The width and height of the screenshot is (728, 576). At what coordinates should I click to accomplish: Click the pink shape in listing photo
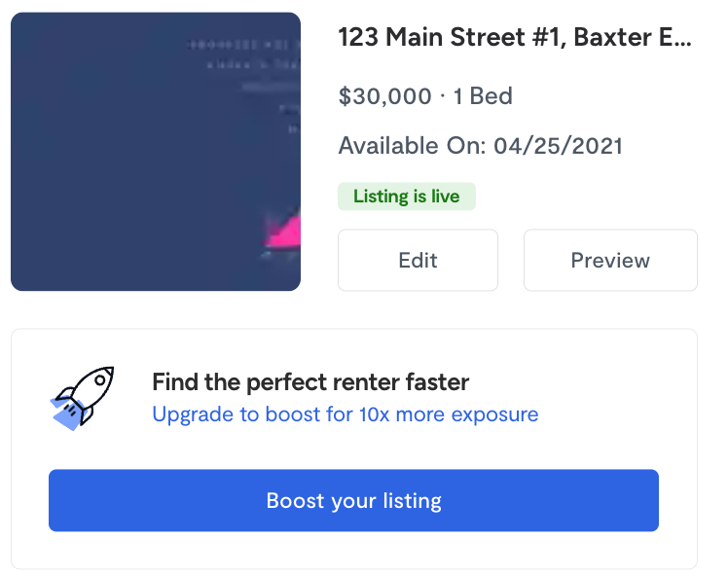click(282, 230)
